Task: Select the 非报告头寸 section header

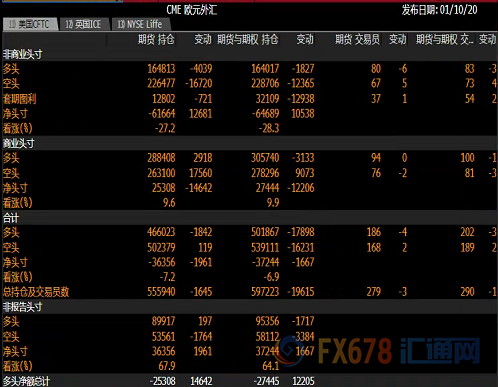Action: (x=23, y=307)
